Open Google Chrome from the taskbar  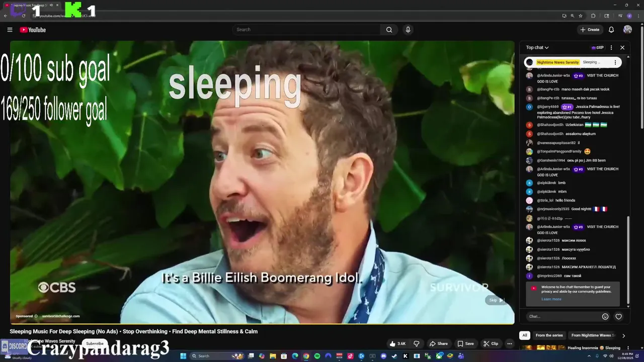tap(306, 356)
